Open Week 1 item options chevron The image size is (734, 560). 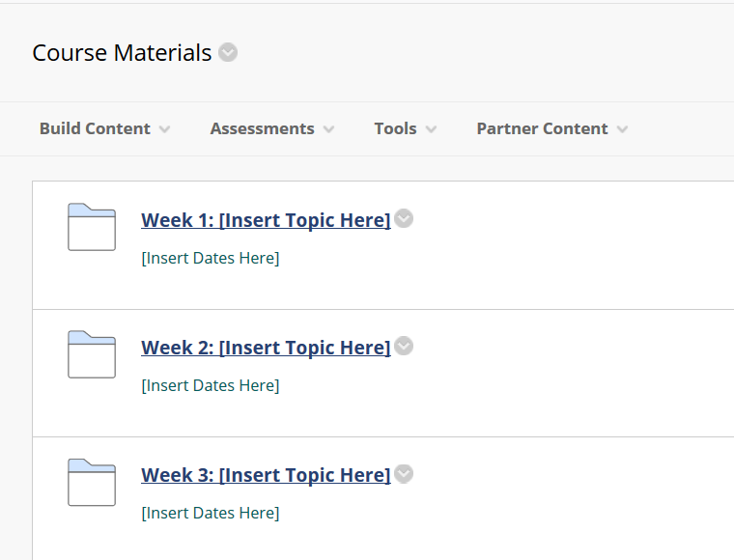pyautogui.click(x=404, y=218)
